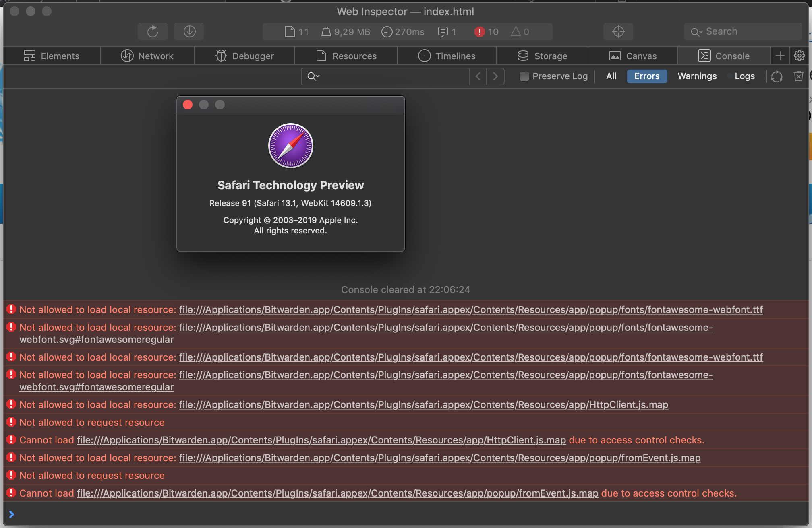
Task: Click the 'Release 91 (Safari 13.1, WebKit 14609.1.3)' text
Action: pyautogui.click(x=290, y=203)
